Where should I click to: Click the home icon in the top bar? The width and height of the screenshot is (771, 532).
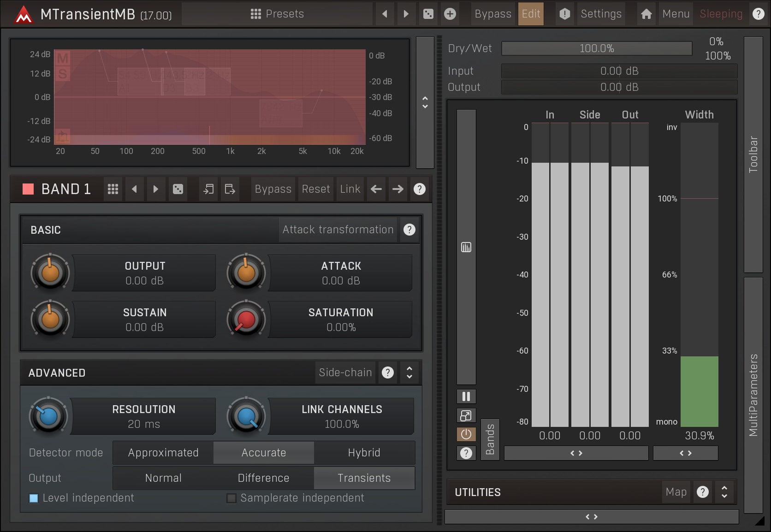tap(646, 14)
